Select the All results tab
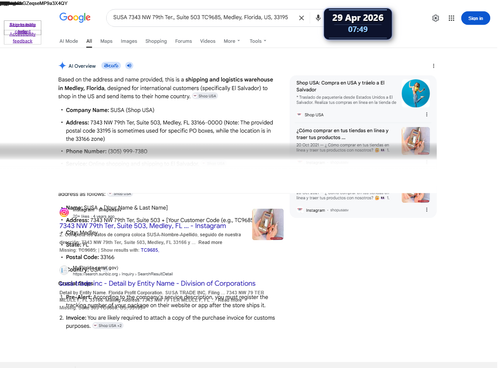Image resolution: width=500 pixels, height=368 pixels. 89,41
